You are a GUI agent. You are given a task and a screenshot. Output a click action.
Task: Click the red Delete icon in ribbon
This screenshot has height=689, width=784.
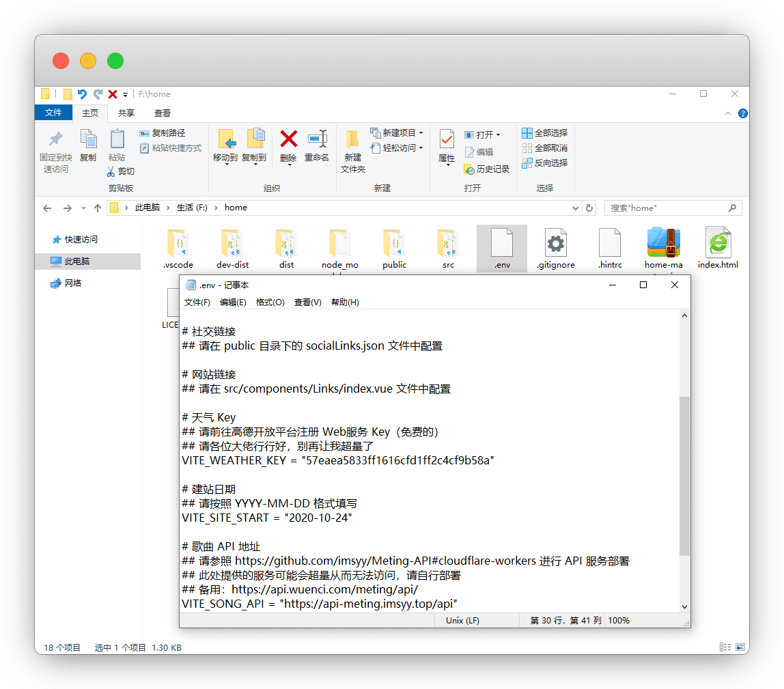288,140
